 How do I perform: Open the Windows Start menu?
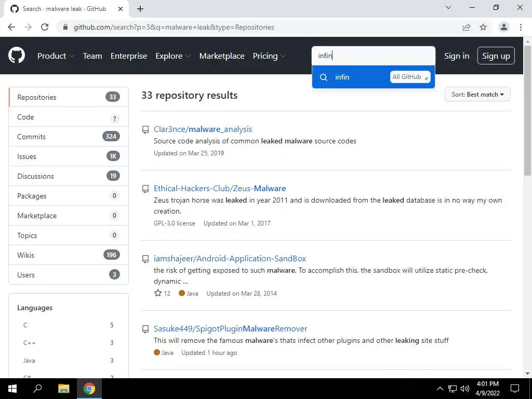pos(12,389)
